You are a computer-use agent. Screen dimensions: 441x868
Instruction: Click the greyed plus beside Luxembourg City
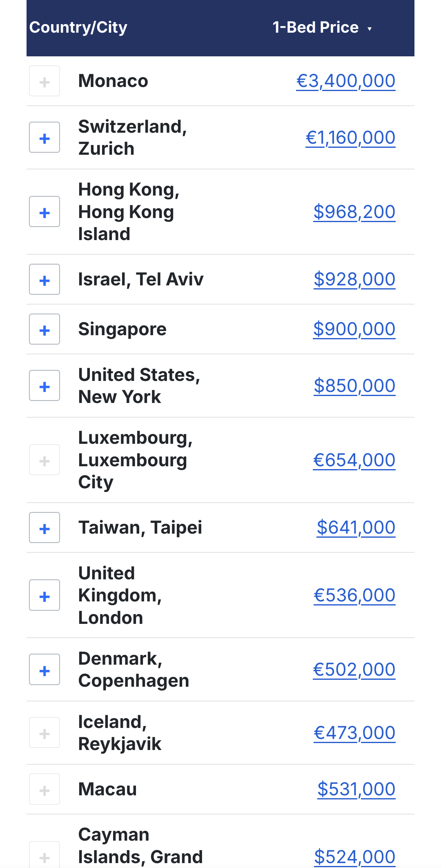pos(45,460)
